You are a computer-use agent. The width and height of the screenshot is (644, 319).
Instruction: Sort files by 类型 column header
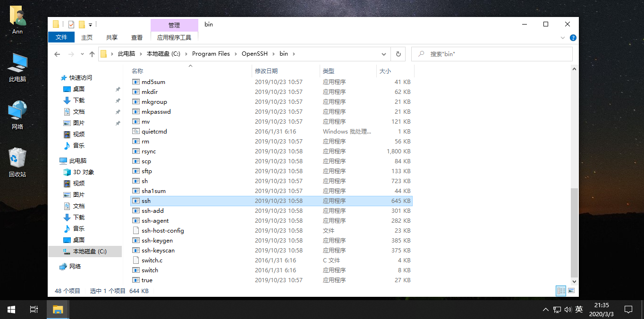348,71
